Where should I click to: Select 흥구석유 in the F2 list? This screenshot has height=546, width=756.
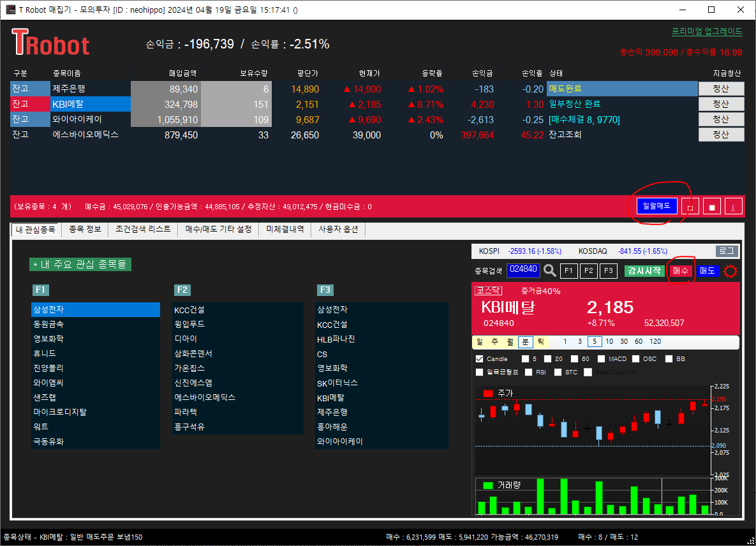[238, 427]
